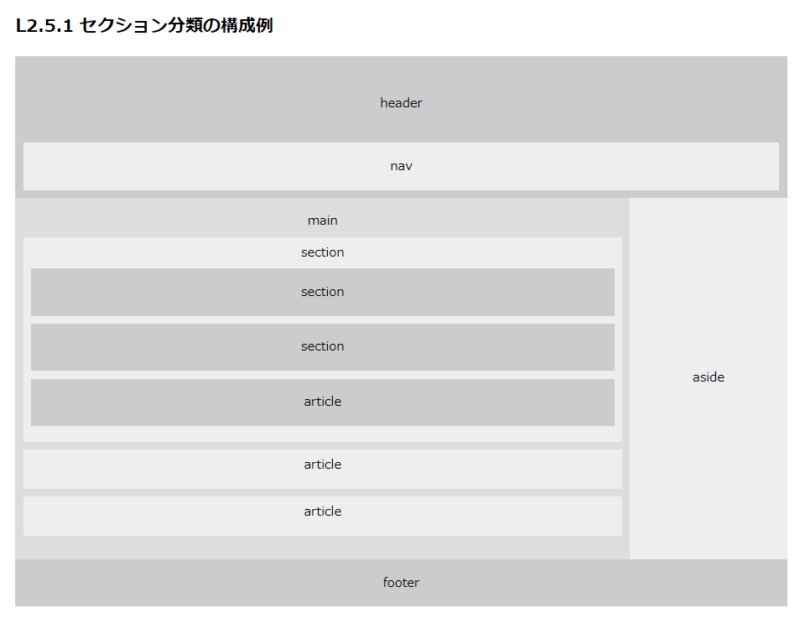The width and height of the screenshot is (800, 618).
Task: Click the 'header' label text
Action: coord(401,103)
